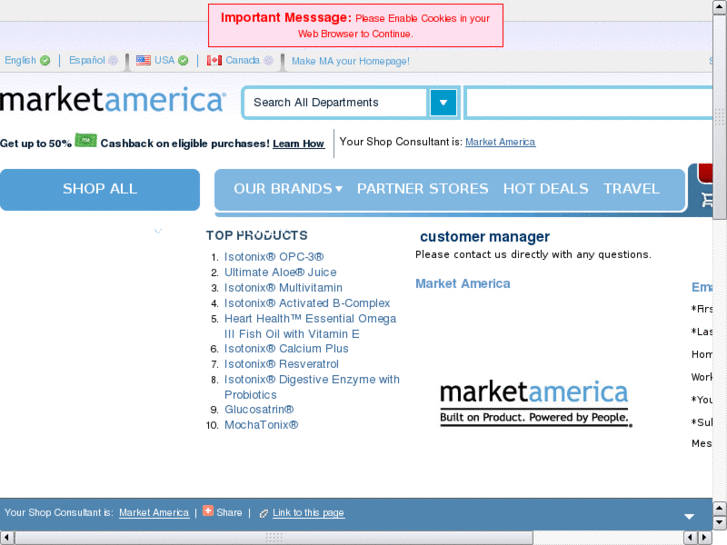Open TRAVEL menu item
This screenshot has height=545, width=727.
[x=631, y=189]
